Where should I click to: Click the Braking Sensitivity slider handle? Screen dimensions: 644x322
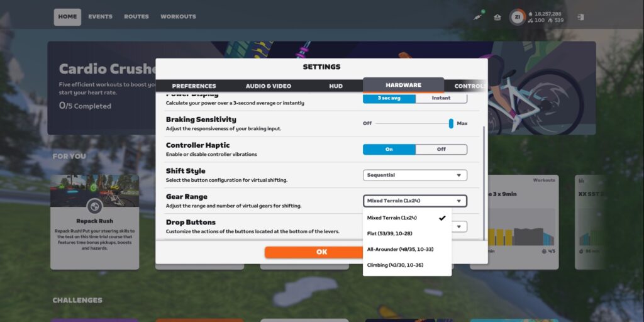click(451, 123)
